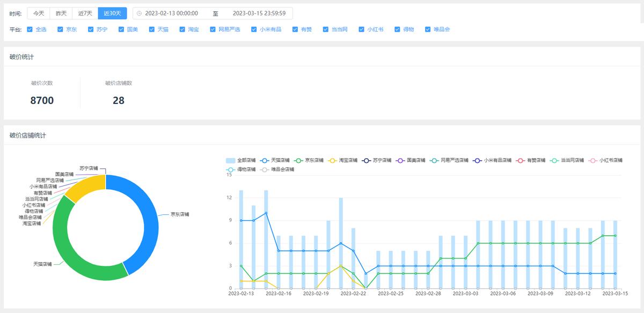Open the start date picker 2023-02-13
Screen dimensions: 644x313
tap(172, 13)
